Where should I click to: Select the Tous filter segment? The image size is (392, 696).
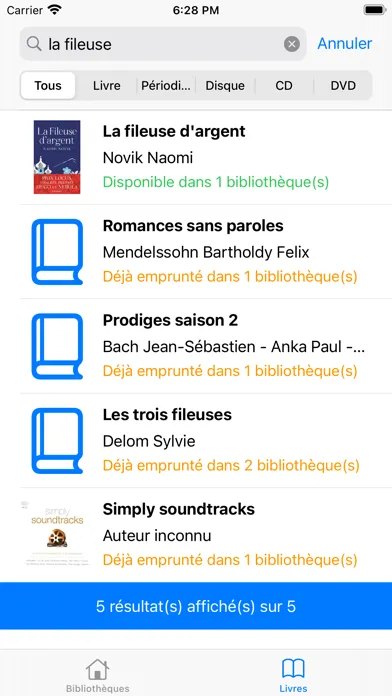48,86
